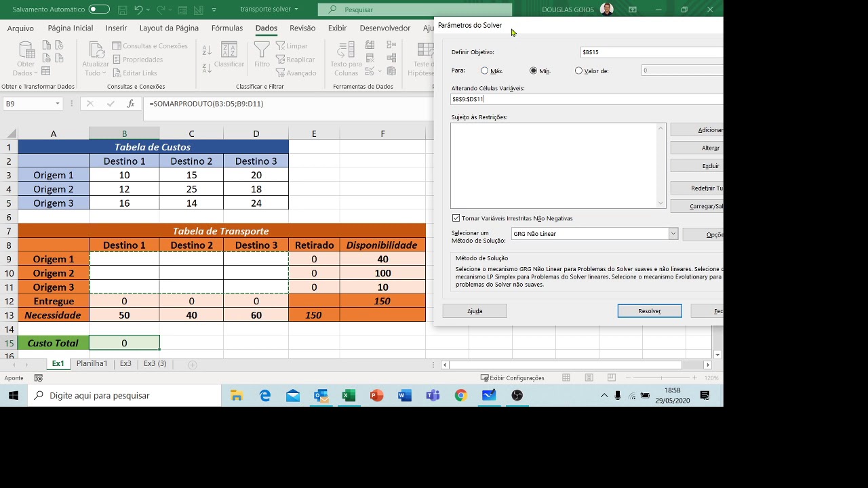Open Excel from the Windows taskbar

[349, 396]
